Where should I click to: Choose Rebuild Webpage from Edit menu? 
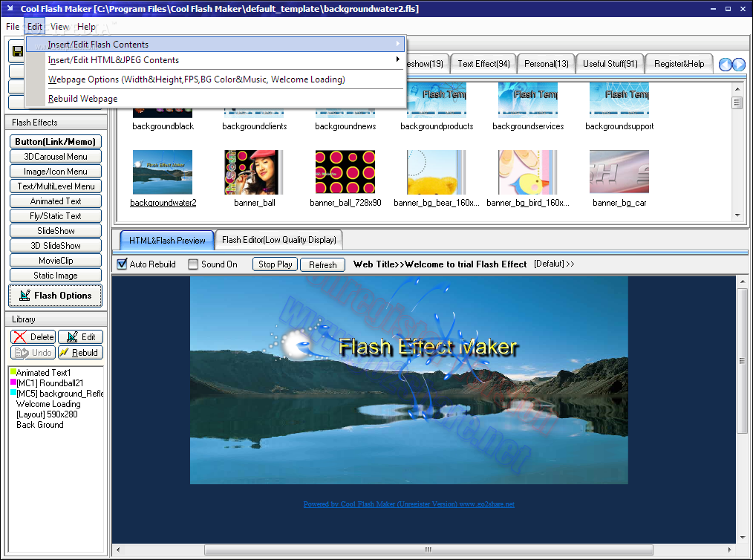[x=215, y=99]
